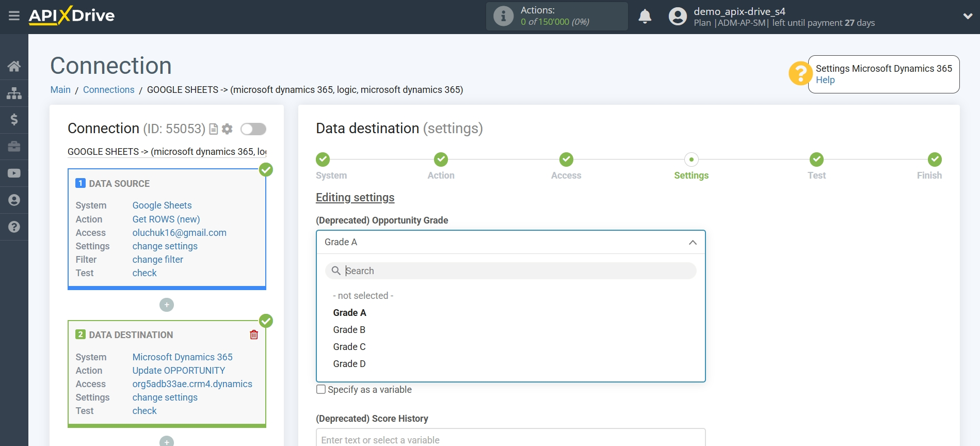Expand the account menu chevron
The image size is (980, 446).
pyautogui.click(x=968, y=16)
